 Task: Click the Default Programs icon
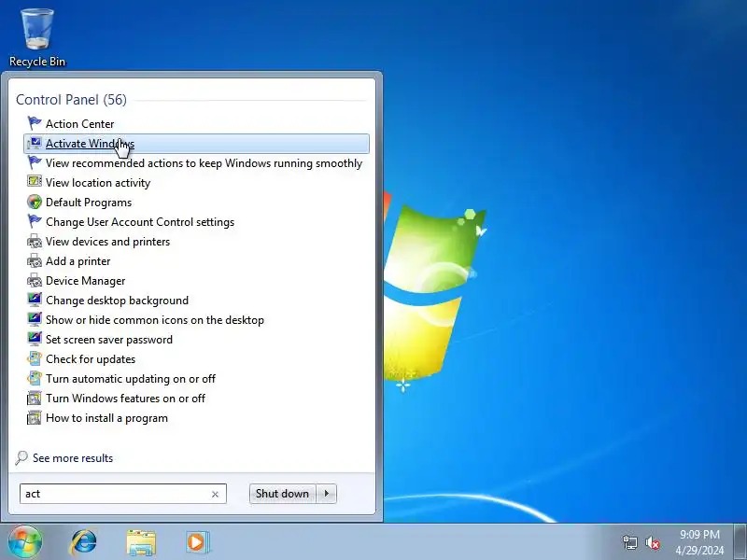coord(35,202)
